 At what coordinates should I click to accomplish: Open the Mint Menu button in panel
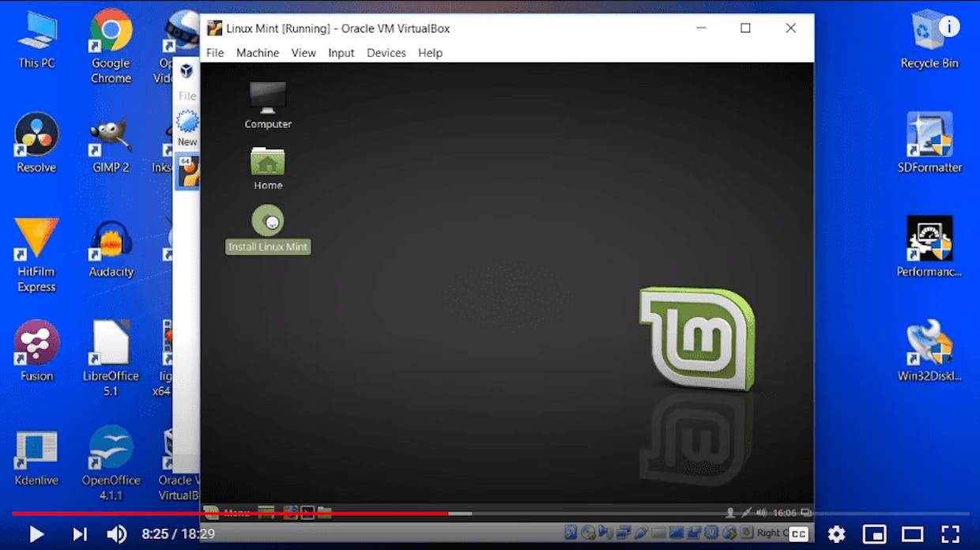point(228,513)
